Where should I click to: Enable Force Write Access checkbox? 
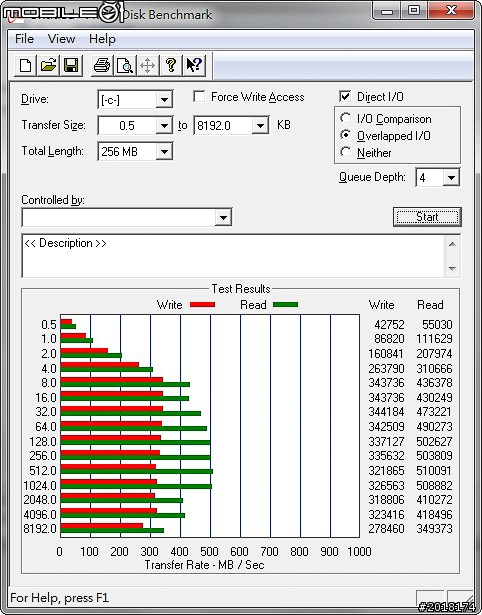click(x=199, y=96)
